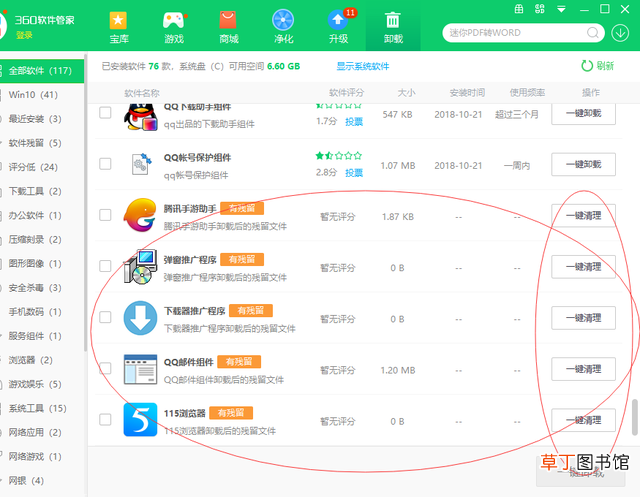Click the 腾讯手游助手 app icon

coord(140,215)
